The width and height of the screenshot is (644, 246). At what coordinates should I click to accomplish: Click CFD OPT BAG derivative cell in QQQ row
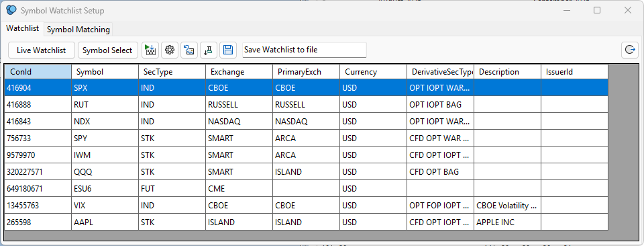coord(440,171)
